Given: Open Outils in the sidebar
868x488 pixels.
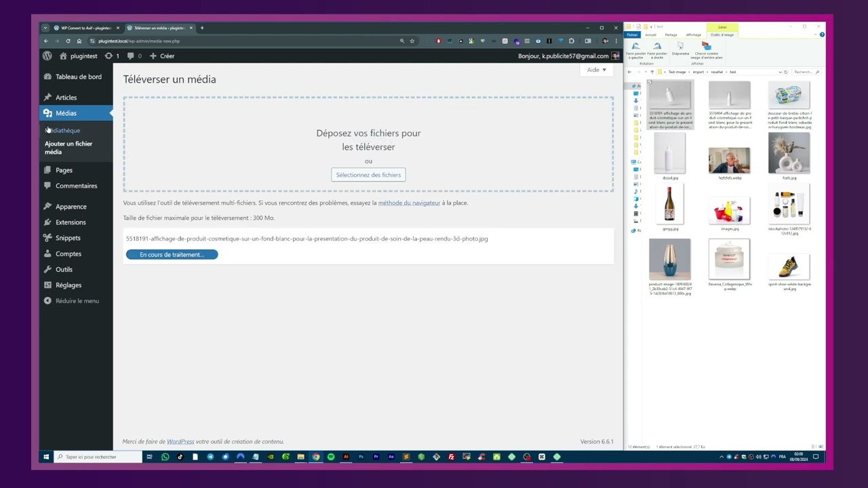Looking at the screenshot, I should 76,269.
